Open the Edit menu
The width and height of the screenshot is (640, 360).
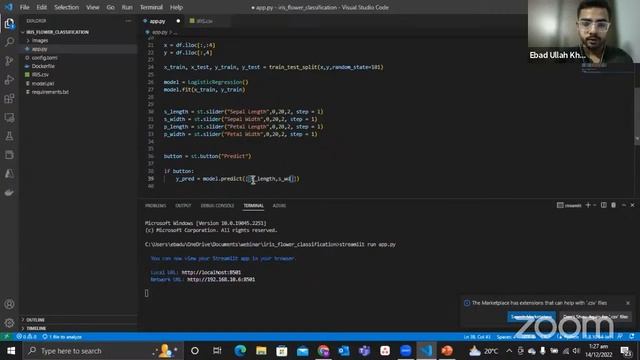coord(41,7)
